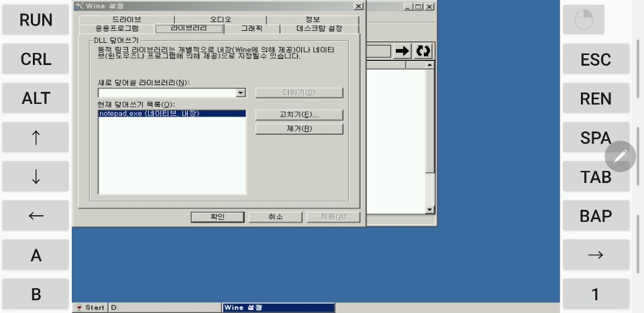Select the 라이브러리 tab

click(x=189, y=28)
